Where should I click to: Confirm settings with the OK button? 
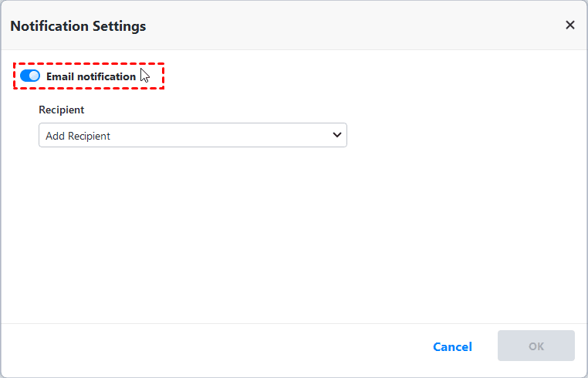(x=536, y=346)
